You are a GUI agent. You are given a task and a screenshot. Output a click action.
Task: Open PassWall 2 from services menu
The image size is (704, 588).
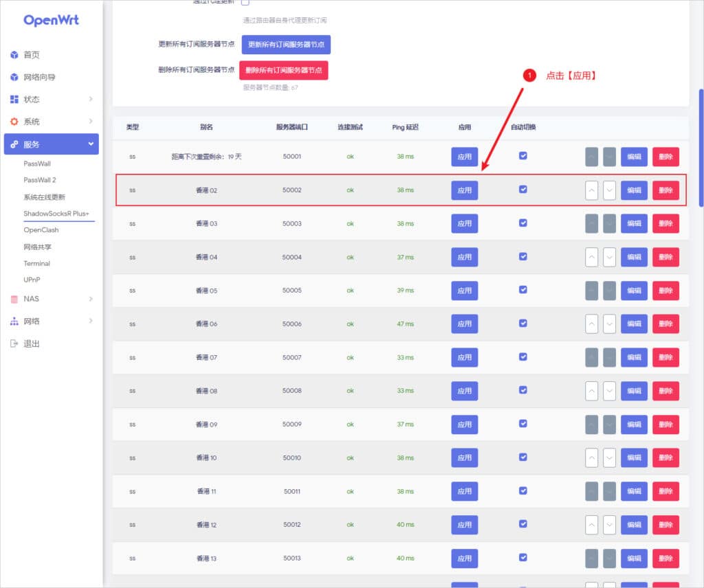pyautogui.click(x=40, y=180)
